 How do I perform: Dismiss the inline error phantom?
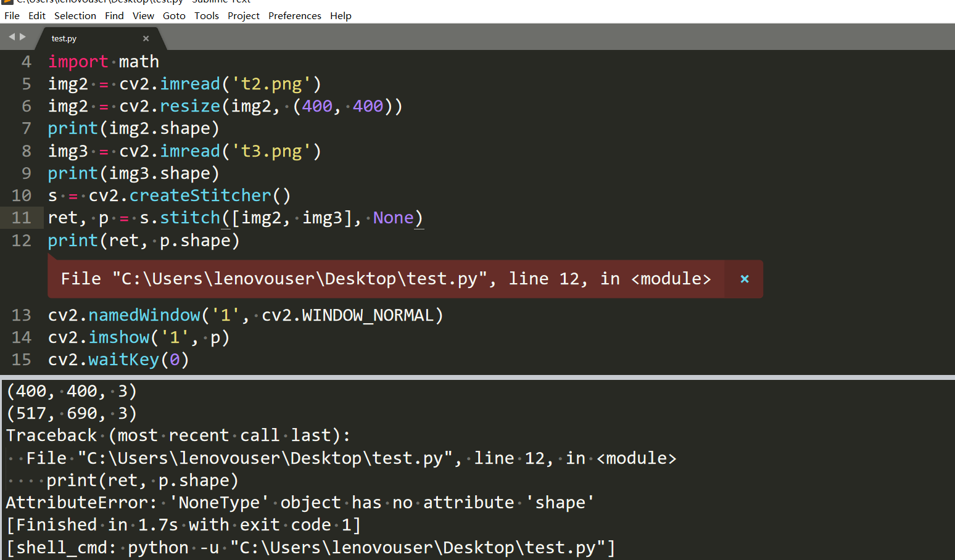click(x=745, y=279)
